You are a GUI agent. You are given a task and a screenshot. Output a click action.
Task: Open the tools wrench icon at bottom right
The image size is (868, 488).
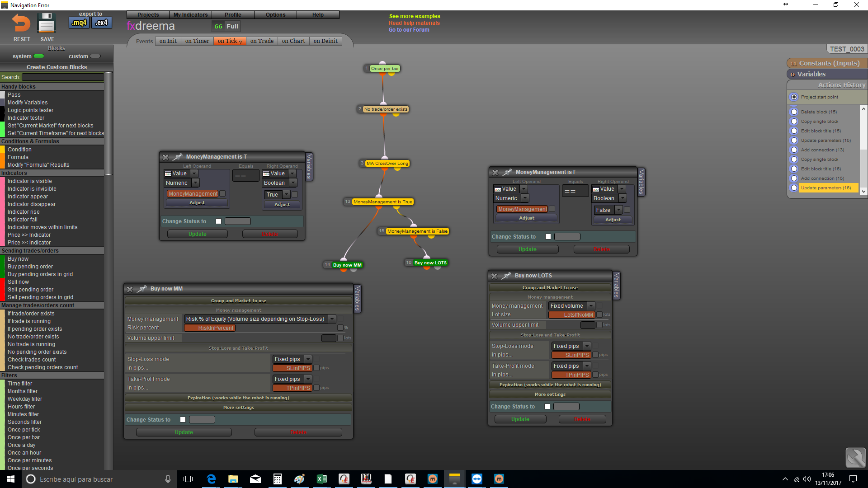855,457
